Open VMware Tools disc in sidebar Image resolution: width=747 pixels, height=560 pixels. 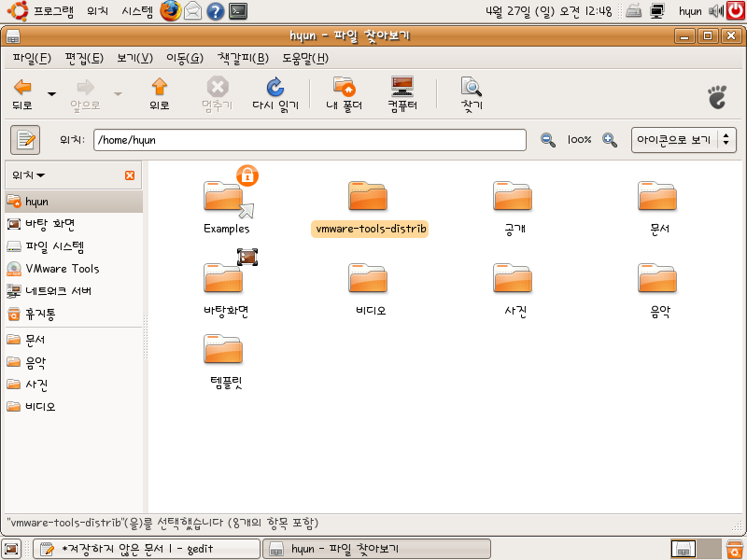[x=74, y=269]
